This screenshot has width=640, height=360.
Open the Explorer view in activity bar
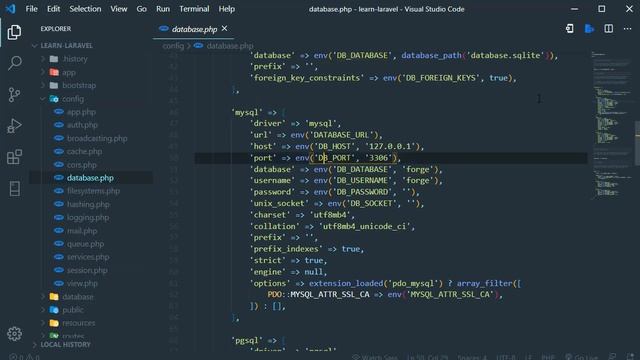[14, 32]
